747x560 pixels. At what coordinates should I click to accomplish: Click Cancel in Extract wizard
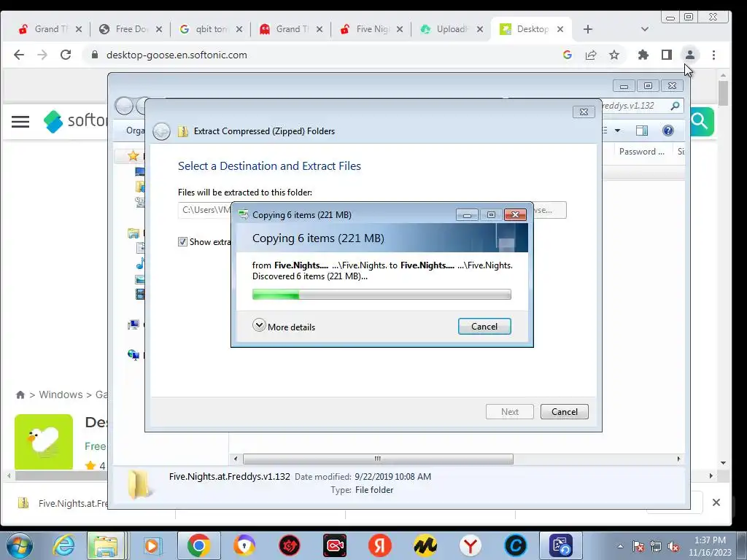point(564,411)
